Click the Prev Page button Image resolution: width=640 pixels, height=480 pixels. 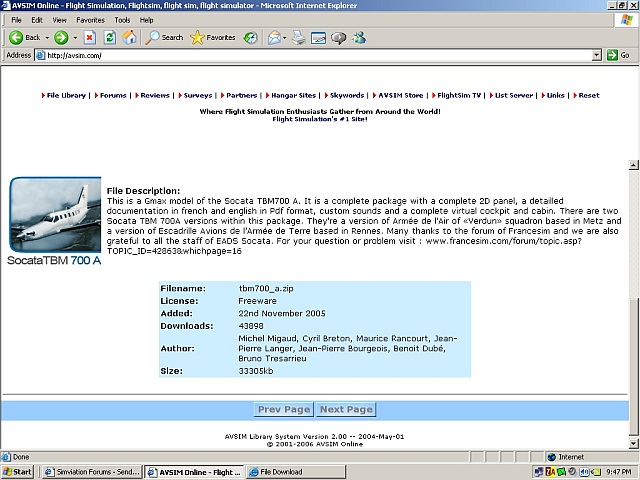pos(284,409)
